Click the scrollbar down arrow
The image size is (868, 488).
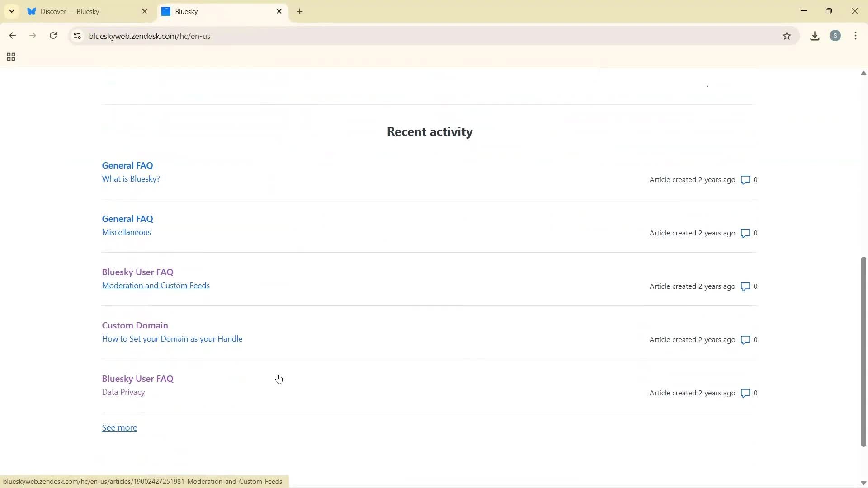pos(863,483)
